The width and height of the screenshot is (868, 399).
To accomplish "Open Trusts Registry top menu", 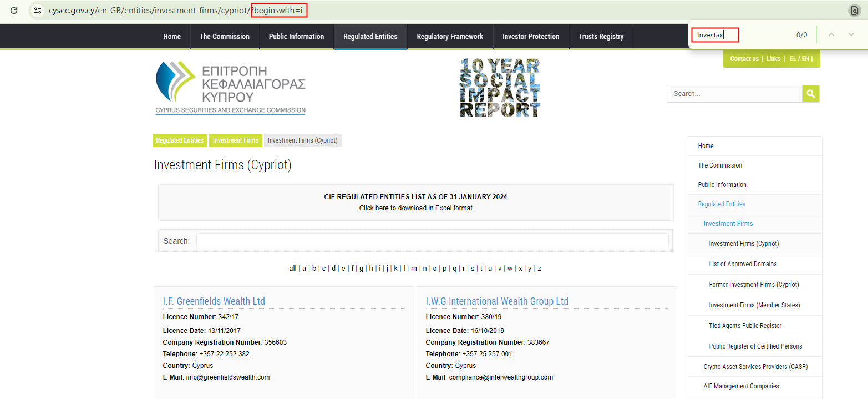I will tap(601, 37).
